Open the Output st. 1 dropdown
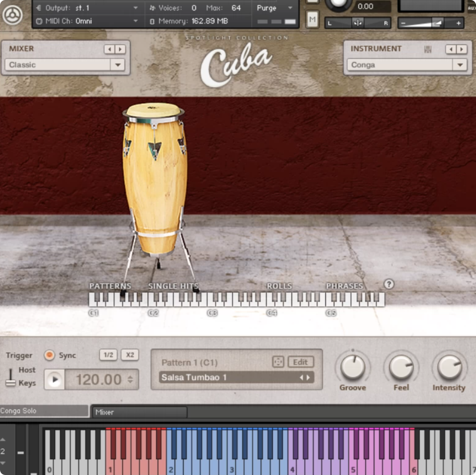Viewport: 476px width, 475px height. (86, 8)
